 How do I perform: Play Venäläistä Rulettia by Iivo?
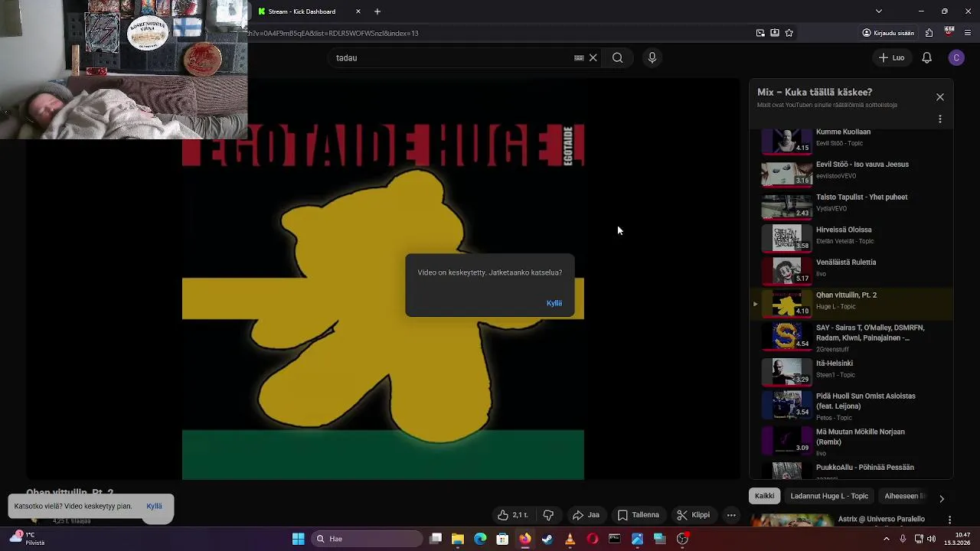click(851, 271)
